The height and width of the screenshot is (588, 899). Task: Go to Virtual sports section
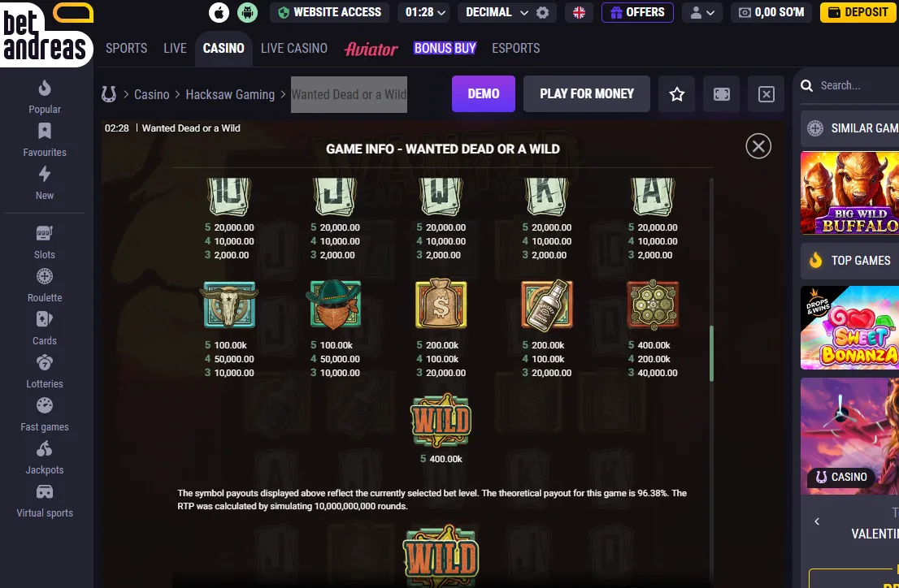pyautogui.click(x=45, y=501)
